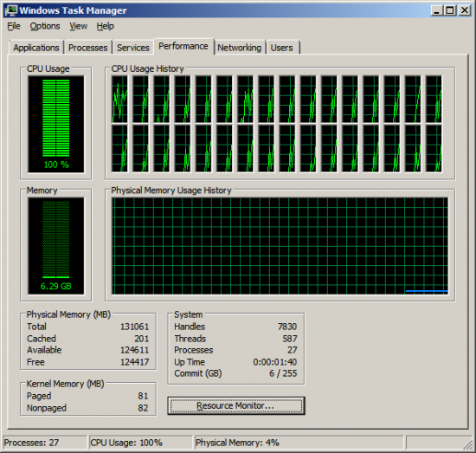The height and width of the screenshot is (453, 476).
Task: Click the Handles value 7830
Action: (x=287, y=327)
